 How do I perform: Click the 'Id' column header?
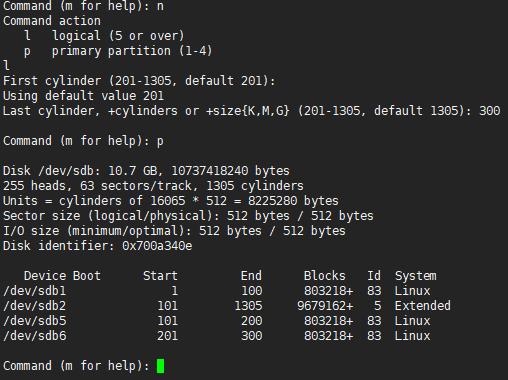374,276
